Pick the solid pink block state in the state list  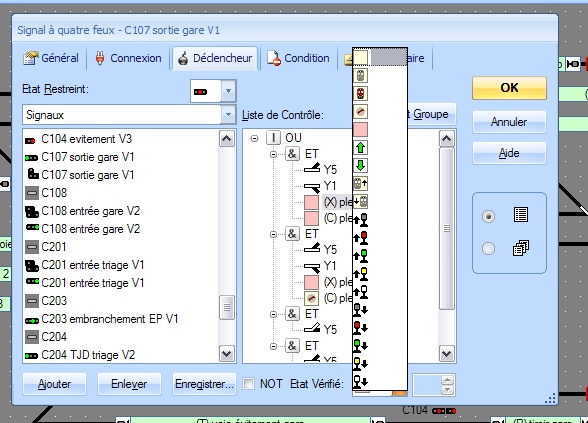click(x=360, y=129)
